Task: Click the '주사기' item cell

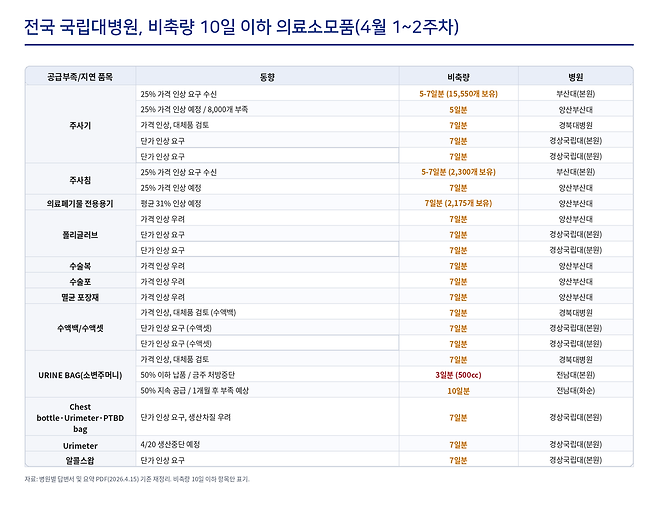Action: coord(80,125)
